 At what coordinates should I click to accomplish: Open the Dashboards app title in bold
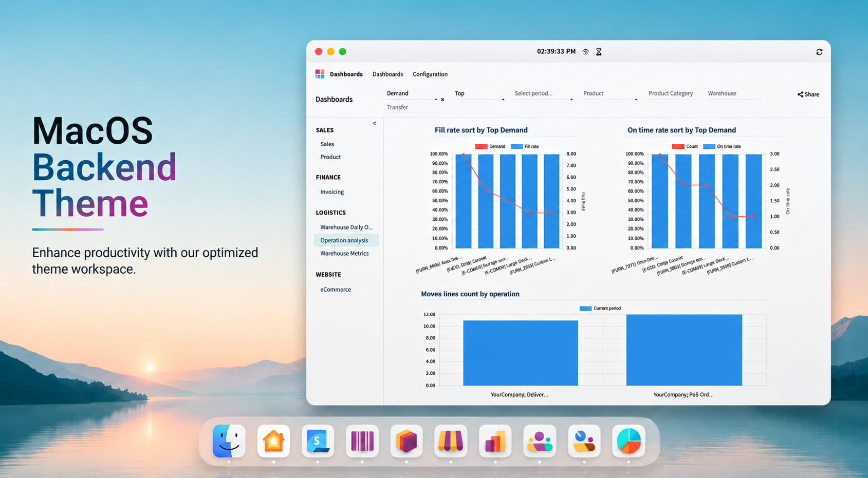346,74
